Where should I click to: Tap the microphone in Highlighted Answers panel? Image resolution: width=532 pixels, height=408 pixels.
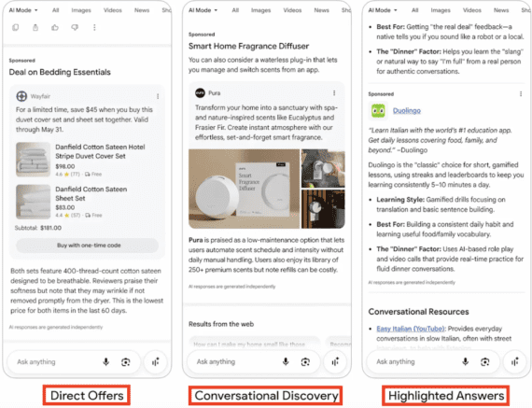click(465, 362)
